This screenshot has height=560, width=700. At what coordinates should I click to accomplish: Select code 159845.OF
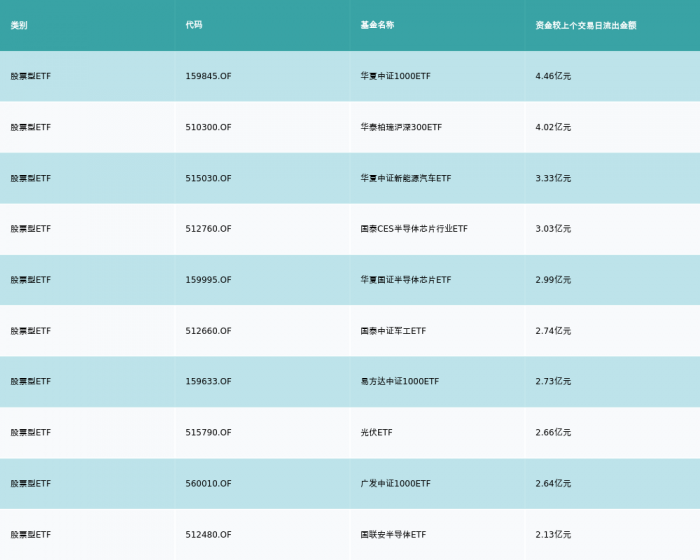click(208, 76)
